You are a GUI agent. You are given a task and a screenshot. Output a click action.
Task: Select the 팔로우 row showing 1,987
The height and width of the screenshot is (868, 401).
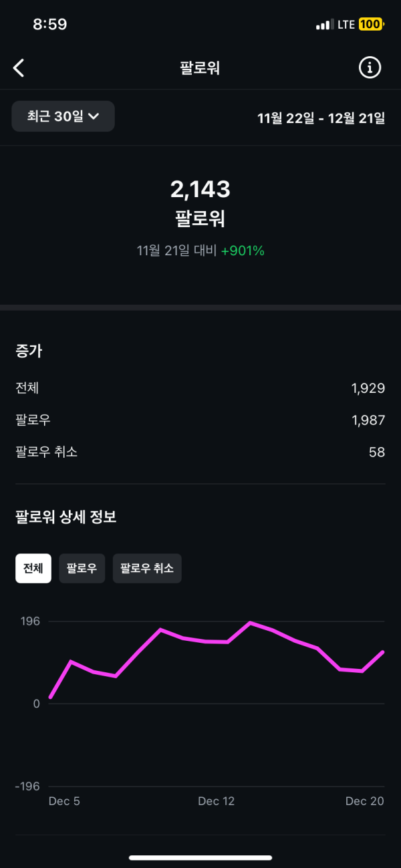click(200, 420)
